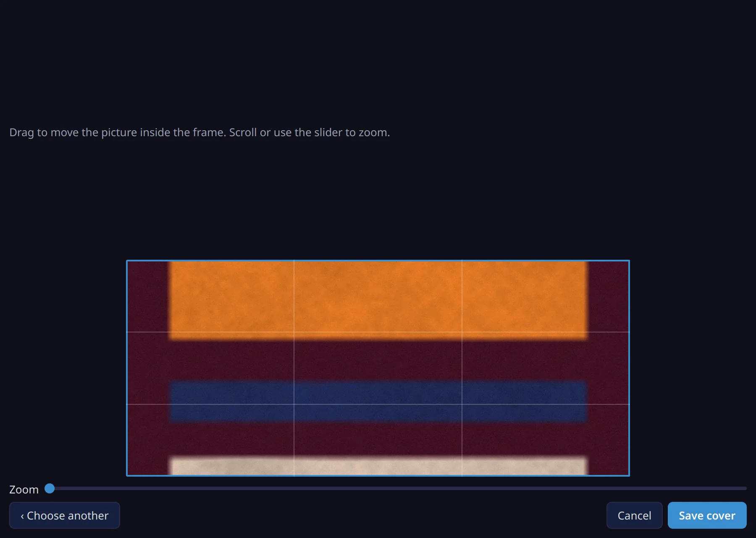This screenshot has height=538, width=756.
Task: Click the maroon strip between blue and beige bands
Action: coord(378,439)
